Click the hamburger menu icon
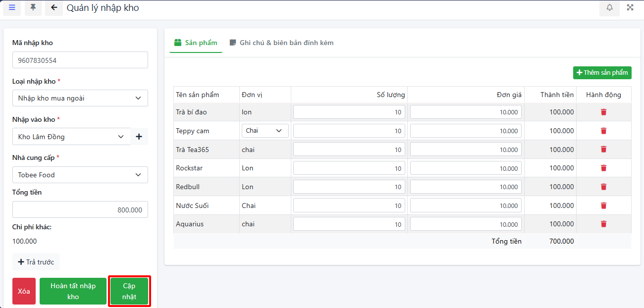Image resolution: width=644 pixels, height=308 pixels. tap(12, 7)
